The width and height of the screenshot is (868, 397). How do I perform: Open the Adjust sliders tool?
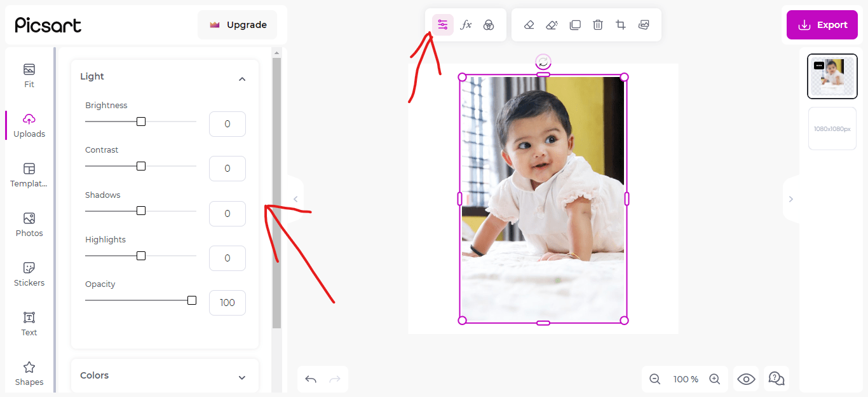pyautogui.click(x=443, y=25)
